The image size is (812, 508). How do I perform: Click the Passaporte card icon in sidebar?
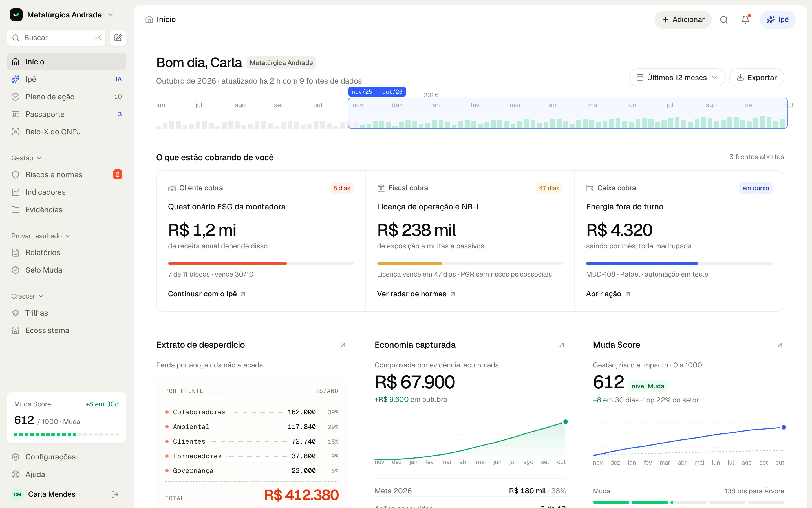[16, 114]
